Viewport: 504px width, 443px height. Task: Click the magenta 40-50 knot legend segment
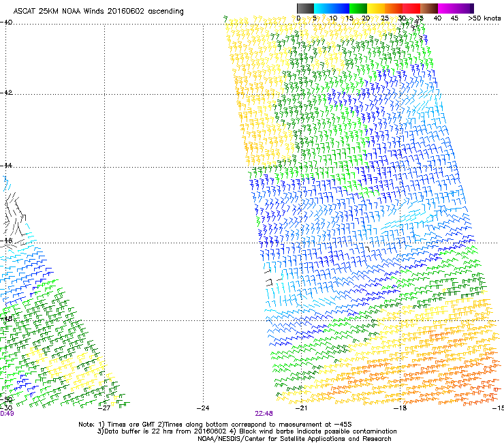tap(454, 8)
